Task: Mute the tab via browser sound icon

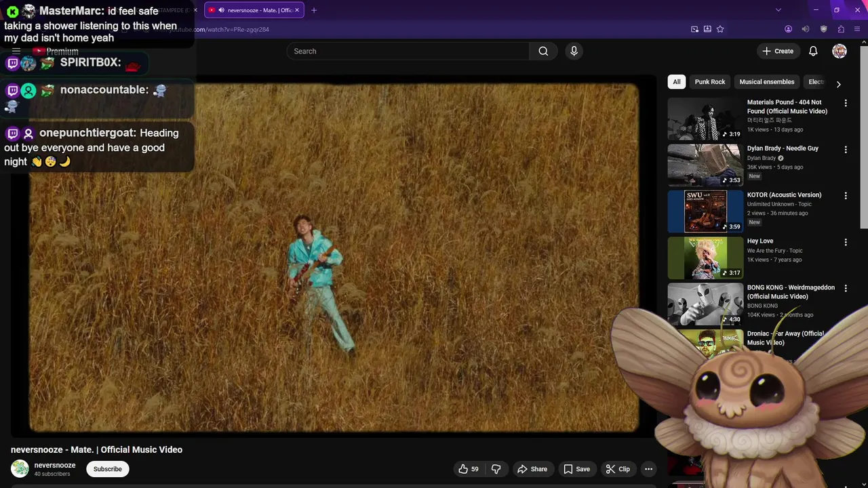Action: coord(806,29)
